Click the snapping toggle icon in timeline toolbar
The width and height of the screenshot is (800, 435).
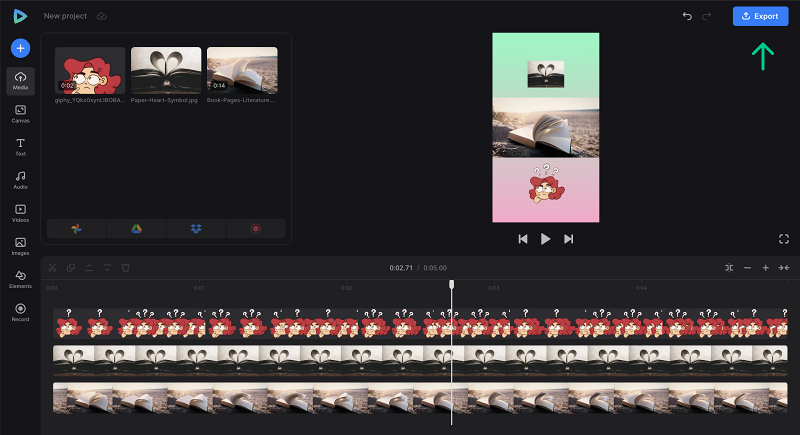[x=729, y=268]
